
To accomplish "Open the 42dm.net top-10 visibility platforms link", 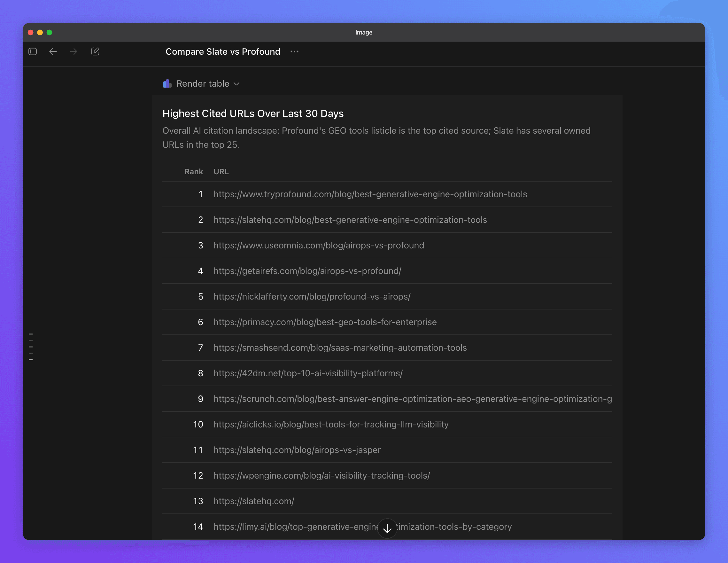I will coord(308,373).
